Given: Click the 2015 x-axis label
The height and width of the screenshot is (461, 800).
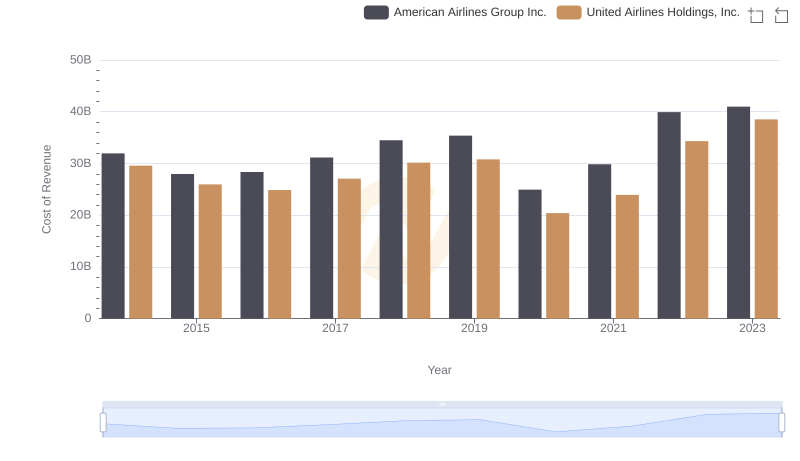Looking at the screenshot, I should coord(196,328).
